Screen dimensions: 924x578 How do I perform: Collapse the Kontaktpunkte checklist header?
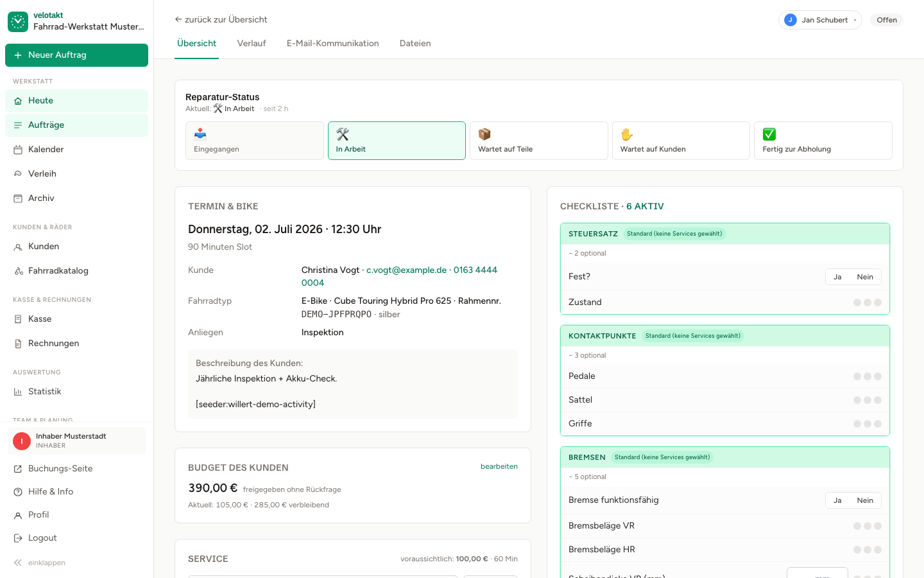725,336
